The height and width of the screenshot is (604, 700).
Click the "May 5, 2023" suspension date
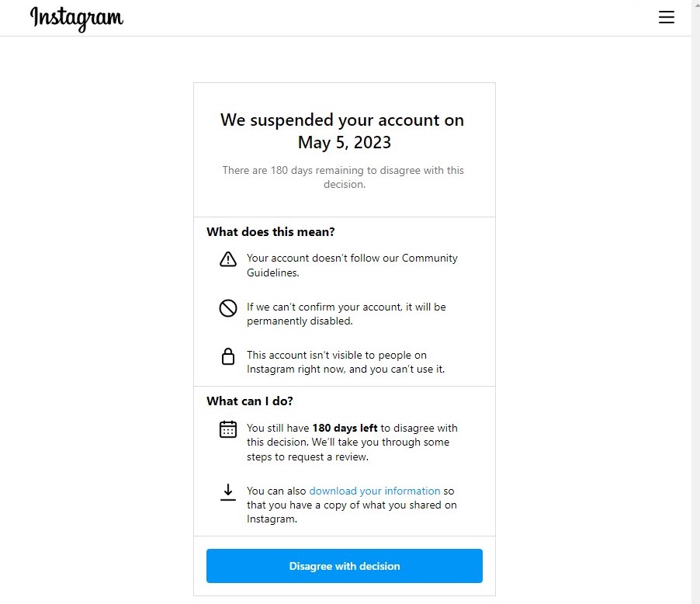[344, 142]
